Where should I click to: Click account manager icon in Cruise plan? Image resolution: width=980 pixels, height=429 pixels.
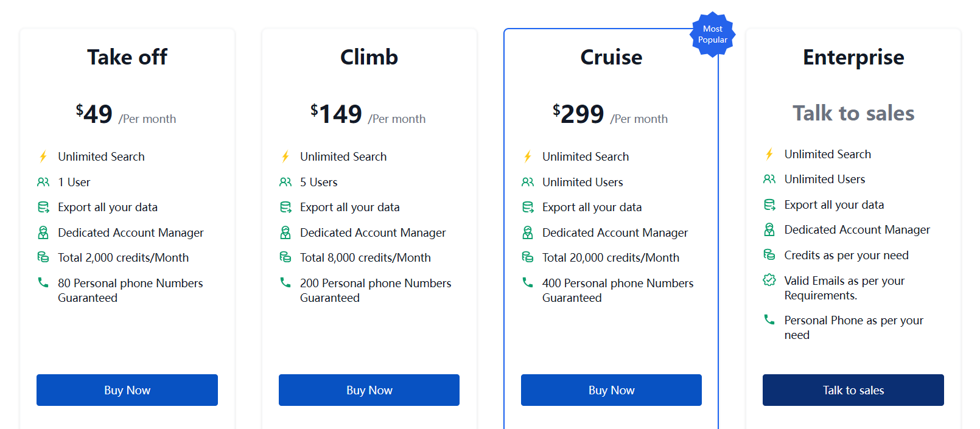528,232
